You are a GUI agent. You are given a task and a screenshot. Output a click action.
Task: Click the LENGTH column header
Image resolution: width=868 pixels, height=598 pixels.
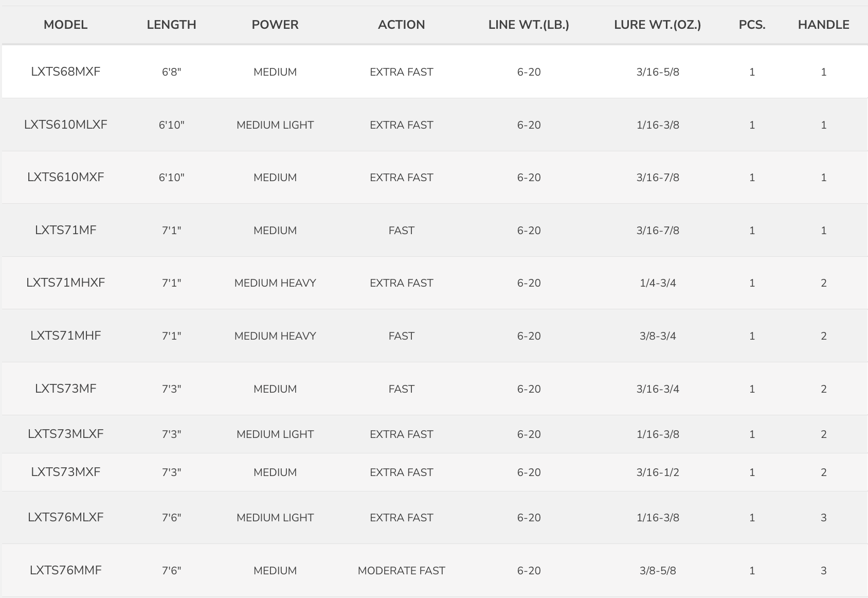tap(171, 25)
